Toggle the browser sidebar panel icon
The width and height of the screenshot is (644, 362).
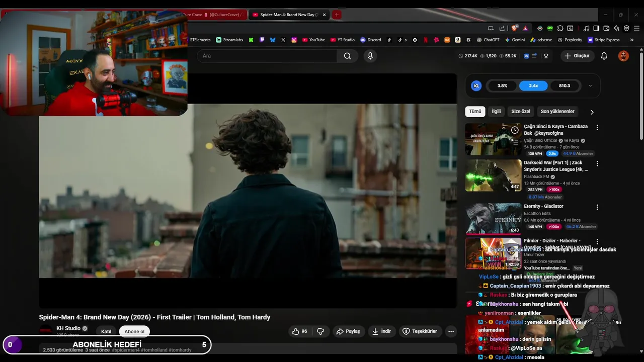(596, 28)
